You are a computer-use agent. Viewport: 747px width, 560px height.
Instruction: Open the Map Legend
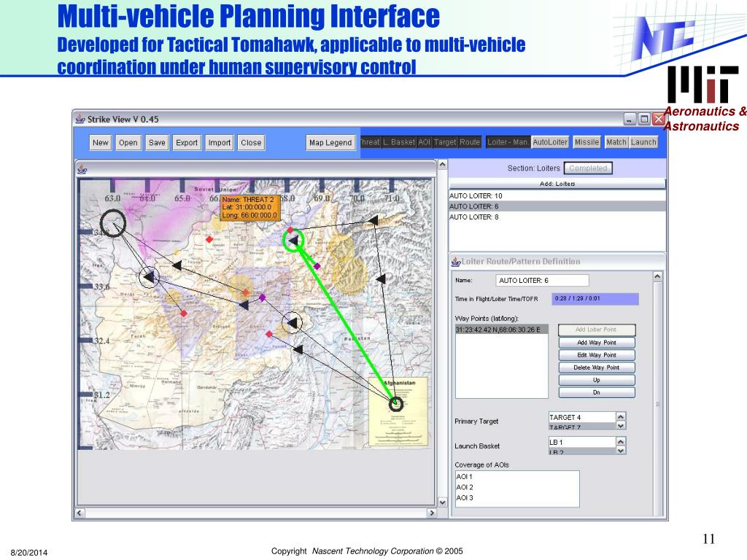coord(330,142)
